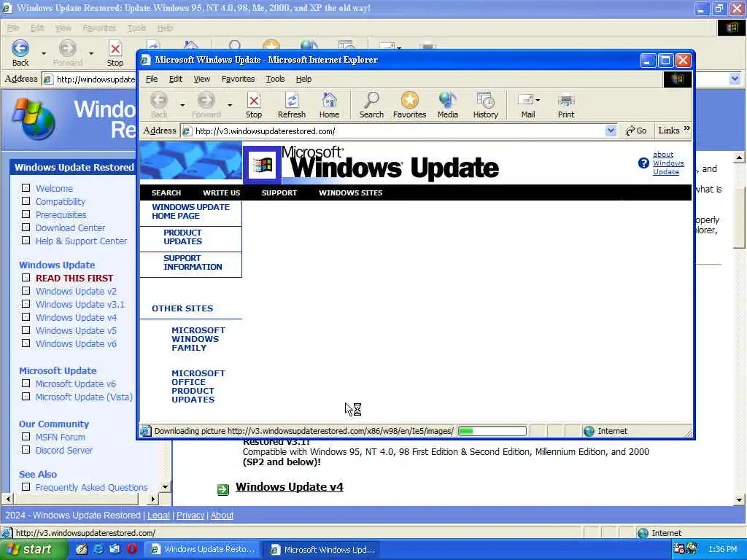The width and height of the screenshot is (747, 560).
Task: Click Stop icon in front IE window
Action: pyautogui.click(x=253, y=101)
